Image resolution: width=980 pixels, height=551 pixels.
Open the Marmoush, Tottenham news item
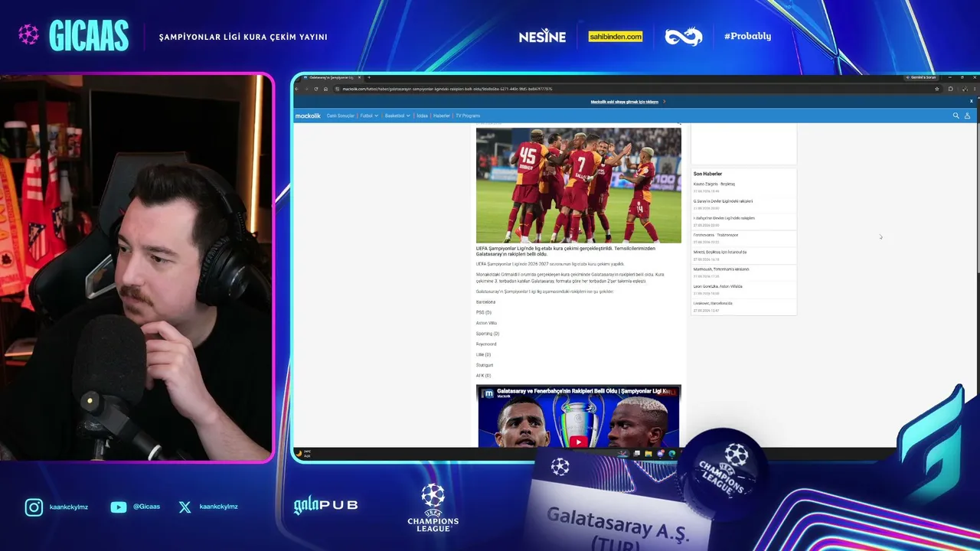[x=721, y=269]
